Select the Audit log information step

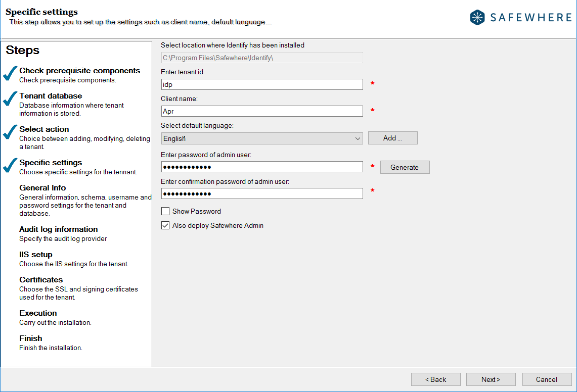coord(59,229)
